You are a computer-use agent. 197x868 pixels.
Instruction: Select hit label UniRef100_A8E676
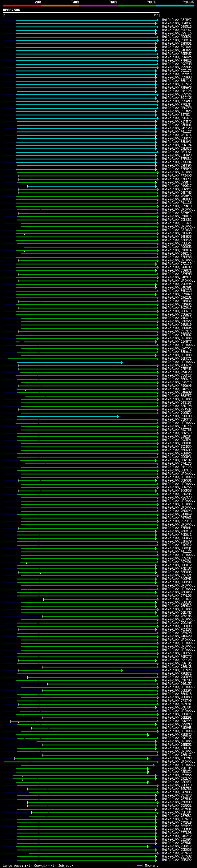pos(177,365)
